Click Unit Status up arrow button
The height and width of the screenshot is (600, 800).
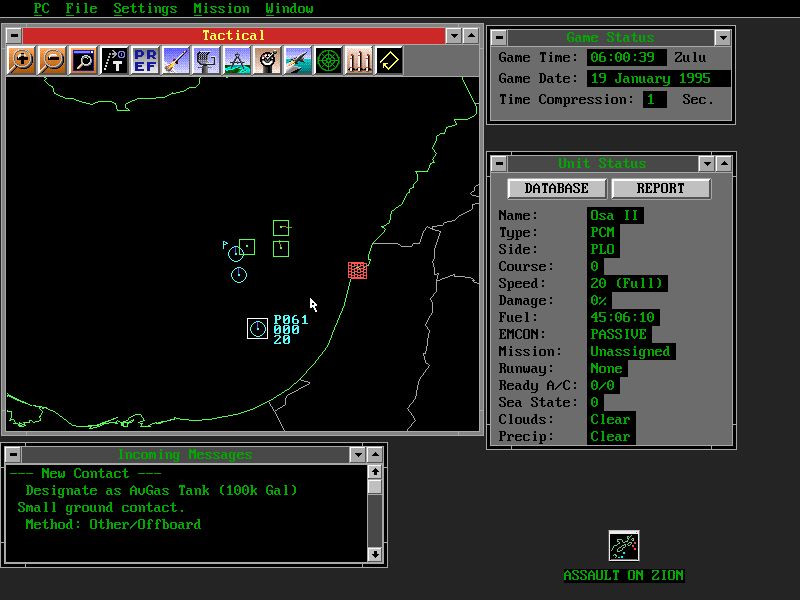coord(724,164)
